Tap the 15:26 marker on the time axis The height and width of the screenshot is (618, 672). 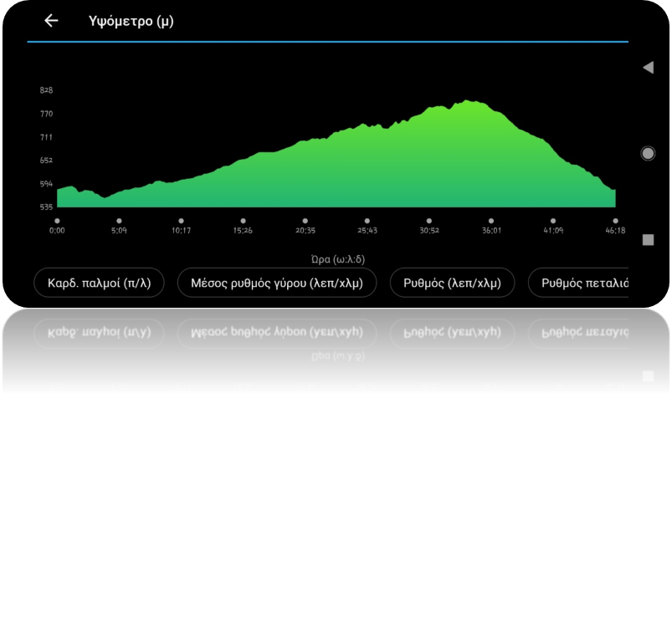click(243, 227)
